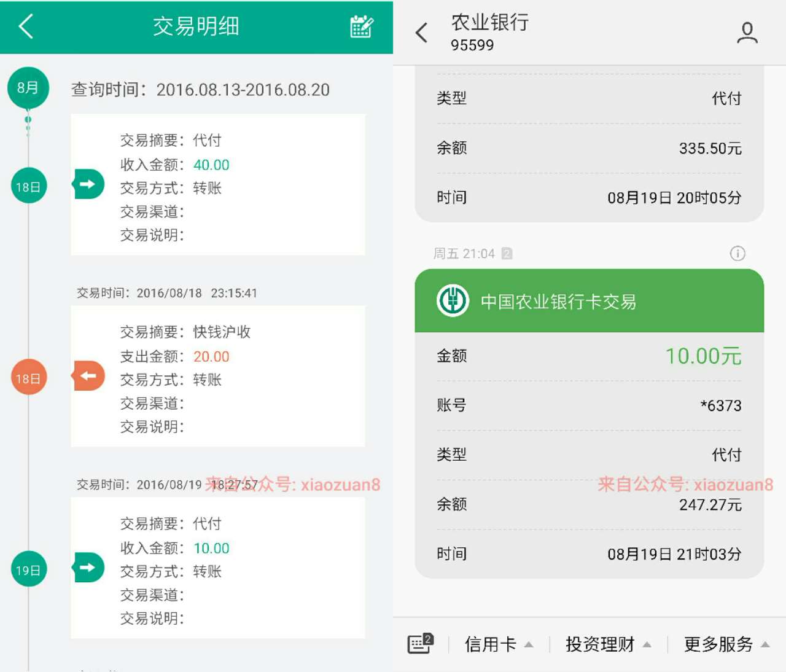Expand the 投资理财 menu

(608, 644)
